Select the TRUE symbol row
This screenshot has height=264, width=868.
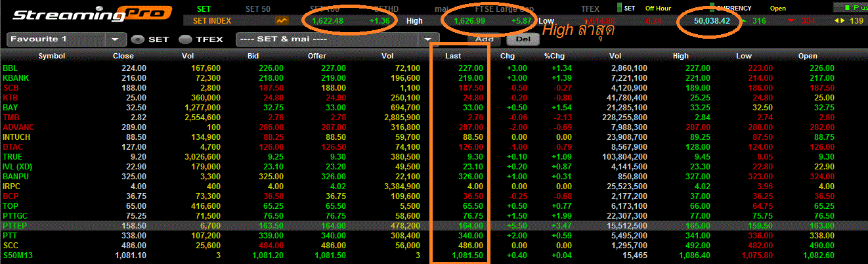tap(434, 156)
